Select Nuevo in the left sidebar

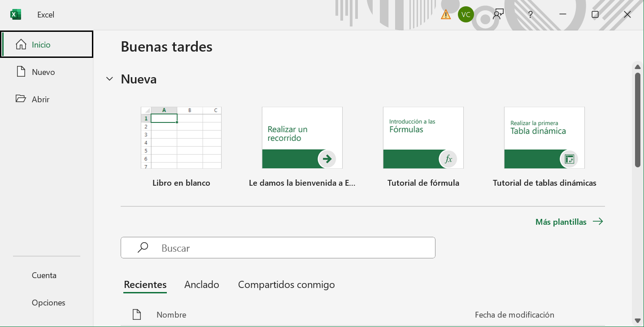[43, 72]
